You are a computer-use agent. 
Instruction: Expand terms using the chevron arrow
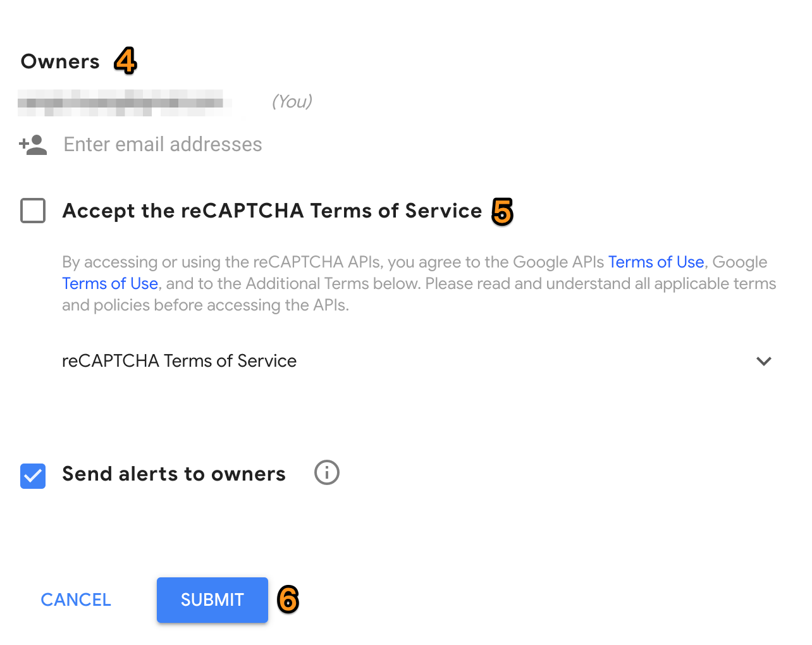pos(763,361)
